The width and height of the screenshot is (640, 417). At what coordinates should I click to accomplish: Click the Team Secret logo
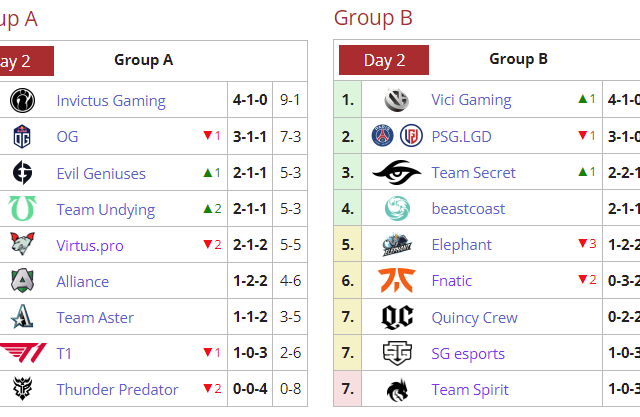pos(397,172)
